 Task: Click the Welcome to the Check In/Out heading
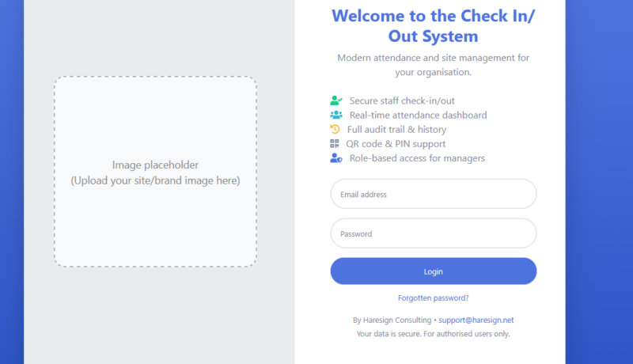coord(434,25)
